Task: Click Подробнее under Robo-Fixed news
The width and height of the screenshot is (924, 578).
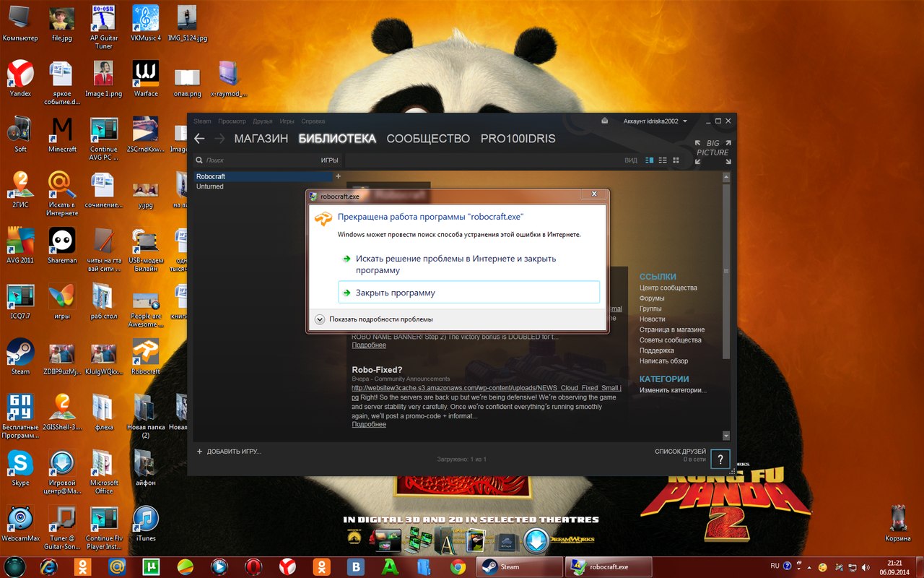Action: tap(369, 425)
